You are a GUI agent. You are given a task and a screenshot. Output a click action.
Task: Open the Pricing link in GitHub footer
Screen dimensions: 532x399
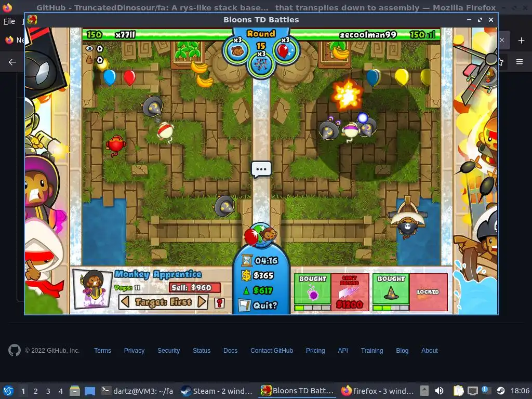click(315, 351)
